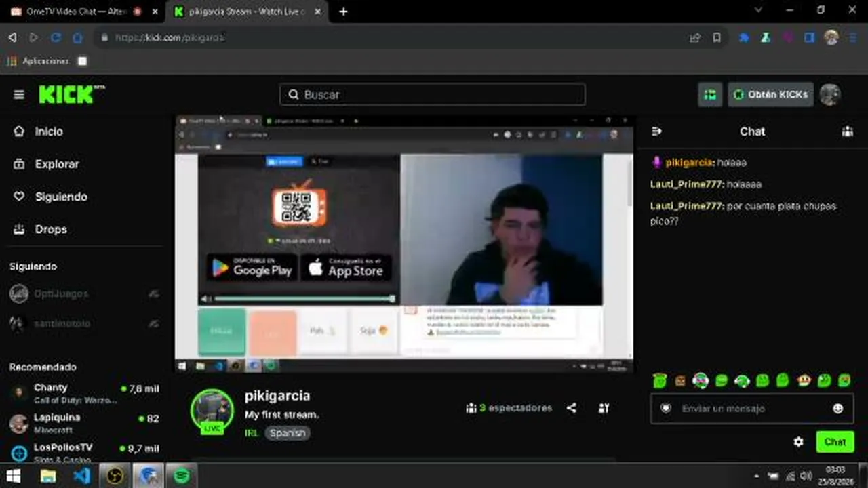The height and width of the screenshot is (488, 868).
Task: Click the Obtén KICKs button
Action: point(770,95)
